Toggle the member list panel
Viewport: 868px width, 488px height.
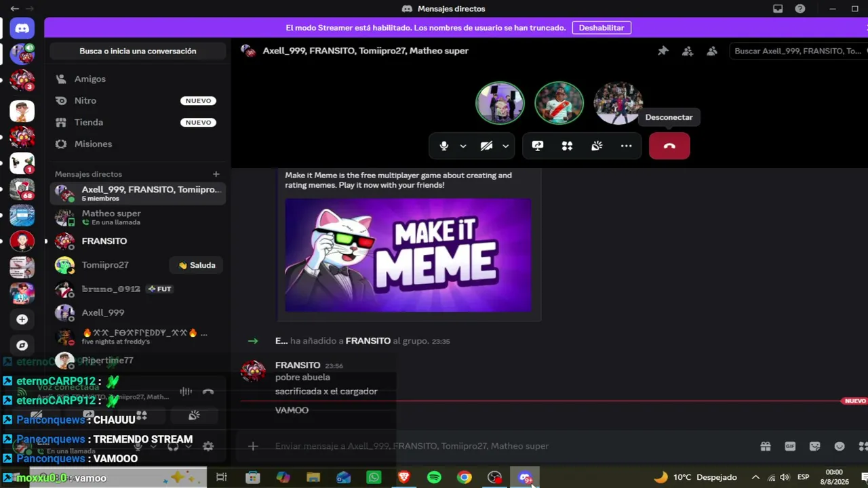(x=712, y=51)
